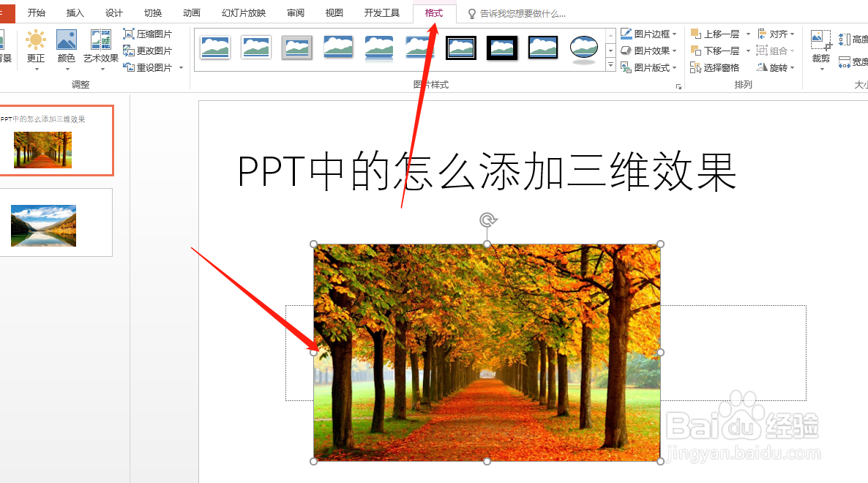This screenshot has width=868, height=483.
Task: Switch to the 幻灯片放映 tab
Action: 244,12
